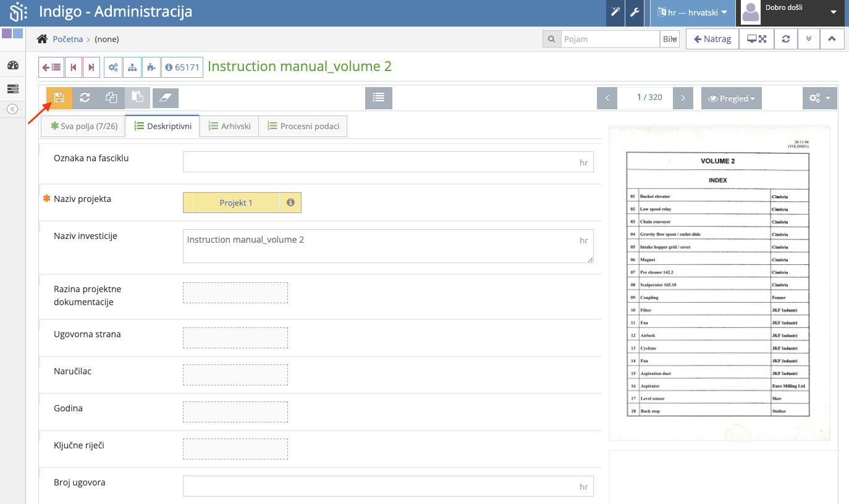Click the dashboard gauge sidebar icon
849x504 pixels.
[x=13, y=65]
